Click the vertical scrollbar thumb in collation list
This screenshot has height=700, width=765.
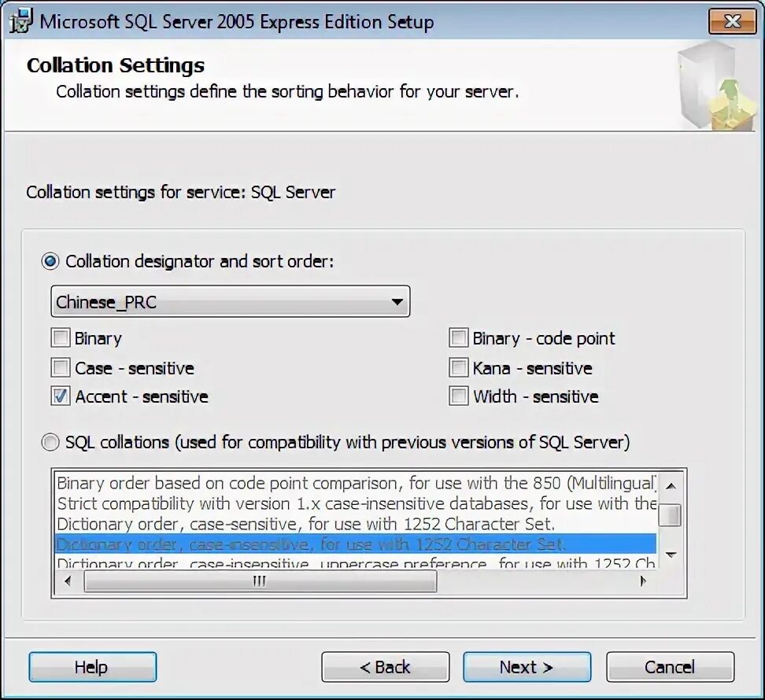pos(670,515)
